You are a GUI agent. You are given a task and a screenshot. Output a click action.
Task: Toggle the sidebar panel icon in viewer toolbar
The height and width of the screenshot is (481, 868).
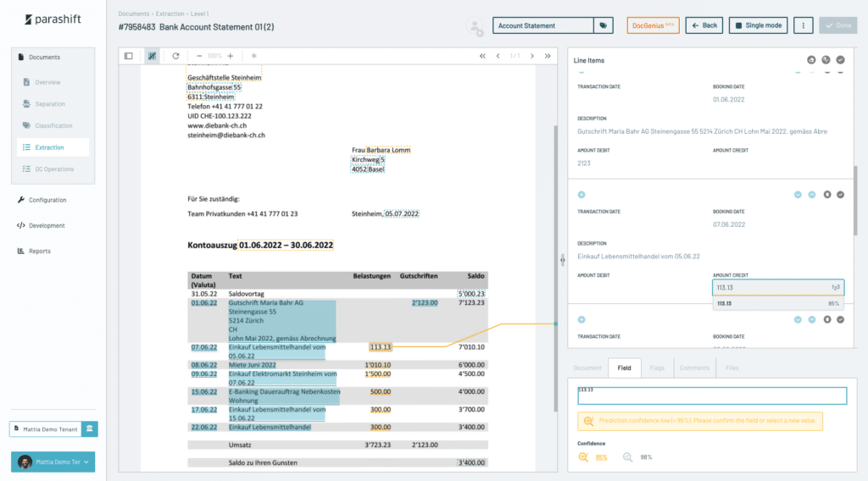[129, 56]
